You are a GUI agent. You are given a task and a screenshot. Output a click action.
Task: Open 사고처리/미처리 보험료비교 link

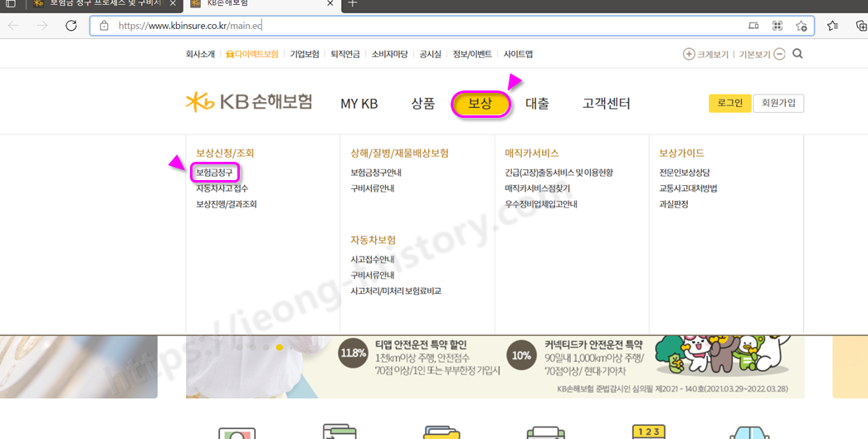(396, 290)
